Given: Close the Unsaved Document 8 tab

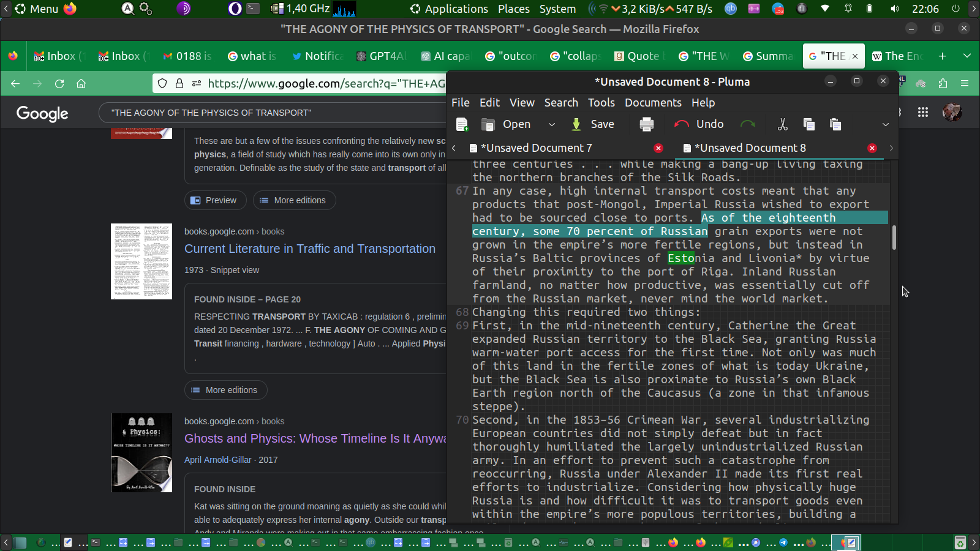Looking at the screenshot, I should [872, 148].
